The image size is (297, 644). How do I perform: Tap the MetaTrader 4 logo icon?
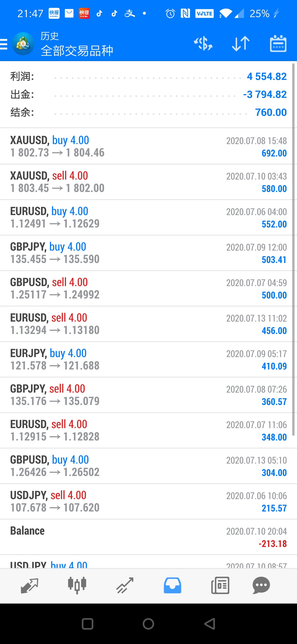point(23,44)
